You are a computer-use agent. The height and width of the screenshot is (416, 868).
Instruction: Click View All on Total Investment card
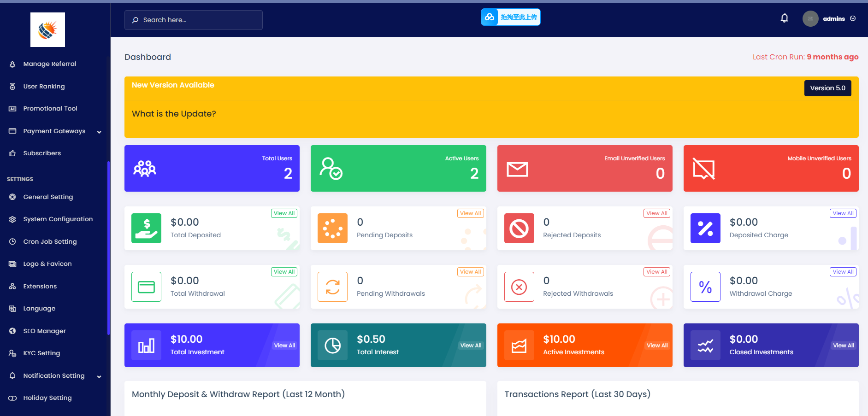click(x=284, y=346)
